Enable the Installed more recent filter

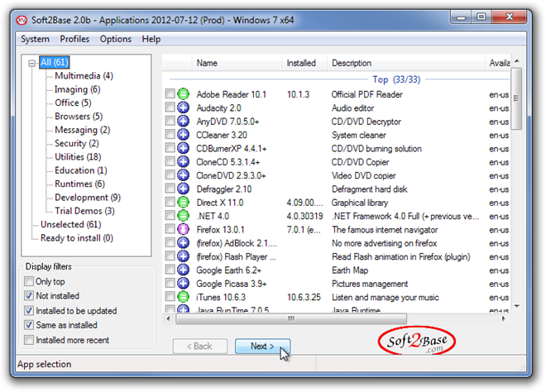29,339
